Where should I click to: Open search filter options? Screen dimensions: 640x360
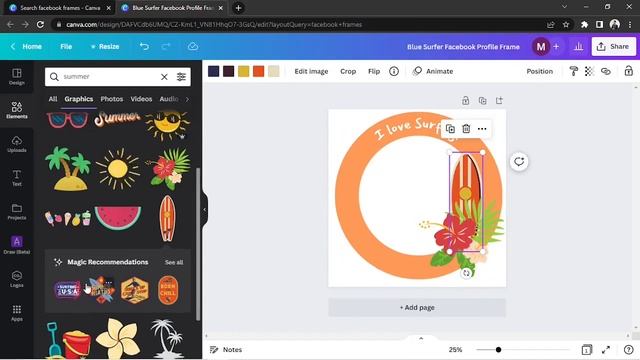[181, 77]
